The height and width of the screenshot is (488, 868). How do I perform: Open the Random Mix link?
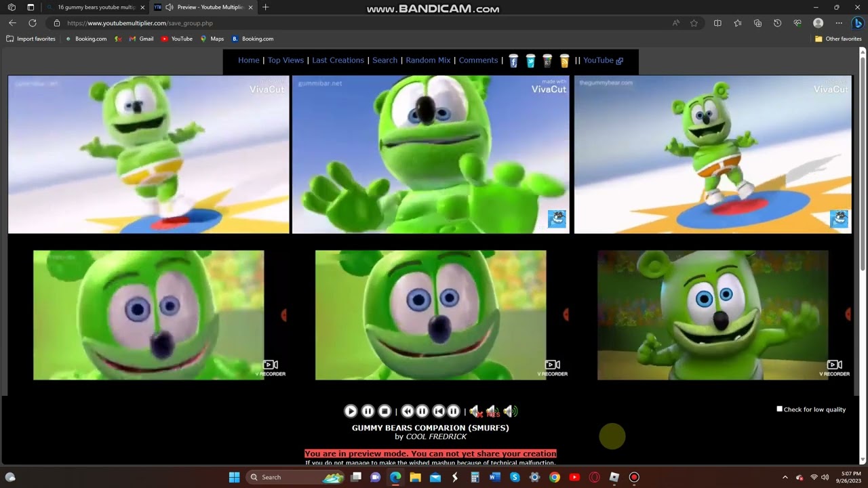428,60
